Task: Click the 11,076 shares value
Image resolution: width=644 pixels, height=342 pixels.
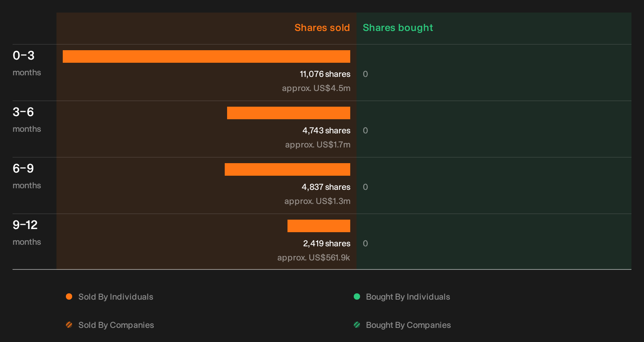Action: point(325,74)
